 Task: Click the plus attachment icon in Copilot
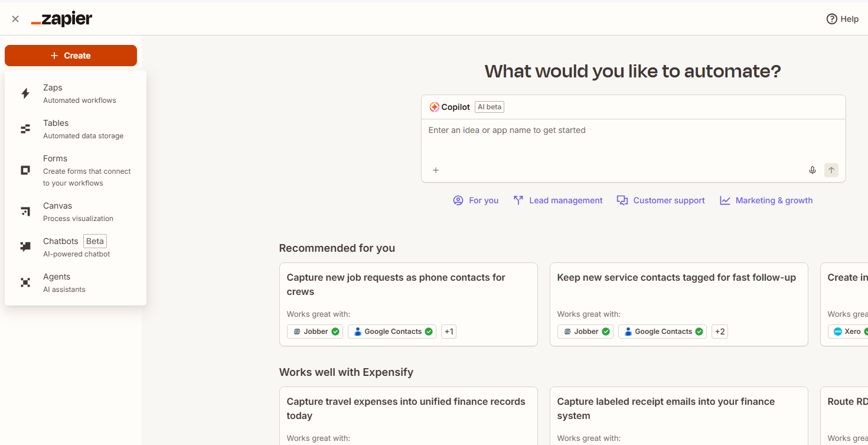pyautogui.click(x=436, y=170)
